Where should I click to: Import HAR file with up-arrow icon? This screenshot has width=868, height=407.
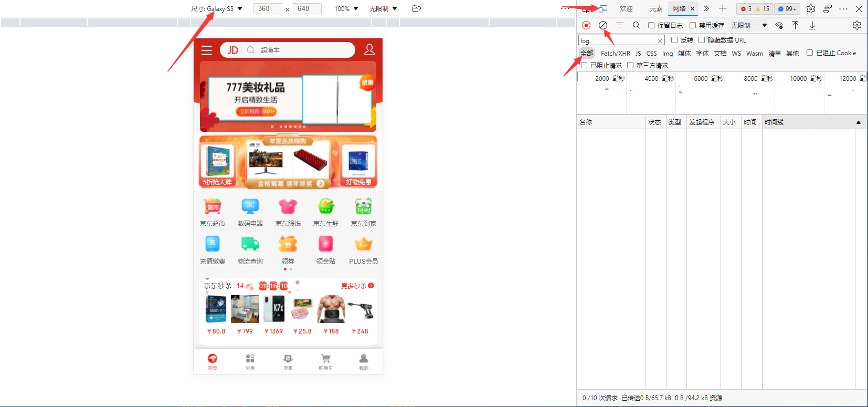coord(796,25)
